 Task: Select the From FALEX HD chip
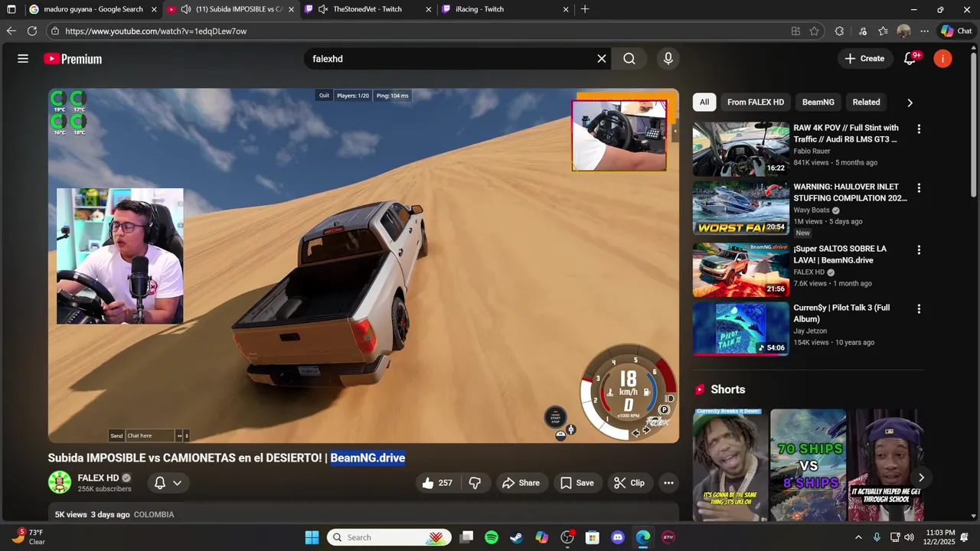[x=756, y=103]
